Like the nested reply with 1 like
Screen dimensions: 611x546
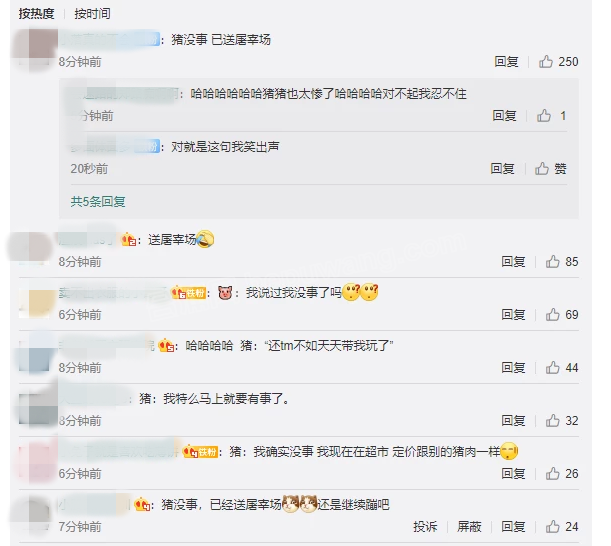(544, 116)
